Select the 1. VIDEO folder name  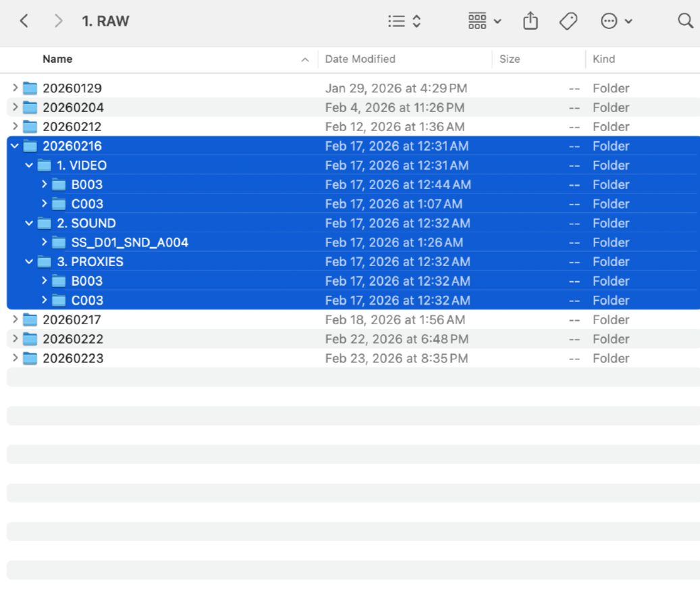pos(82,165)
